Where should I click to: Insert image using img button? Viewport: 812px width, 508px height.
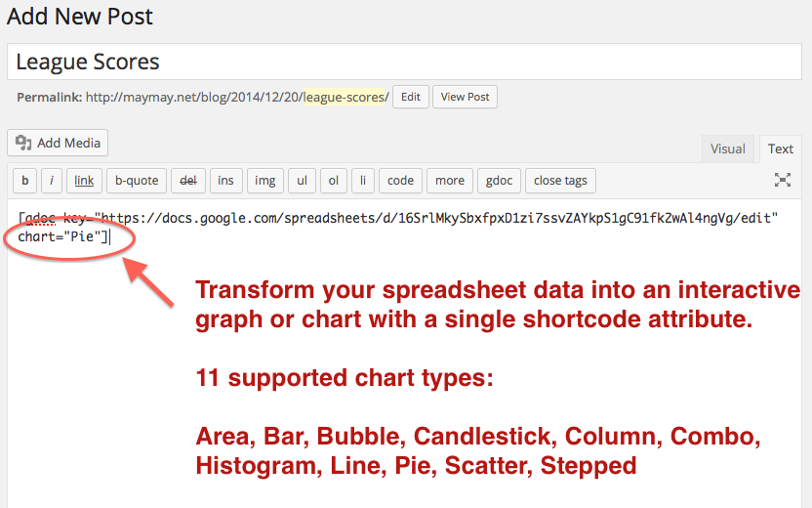(x=265, y=181)
